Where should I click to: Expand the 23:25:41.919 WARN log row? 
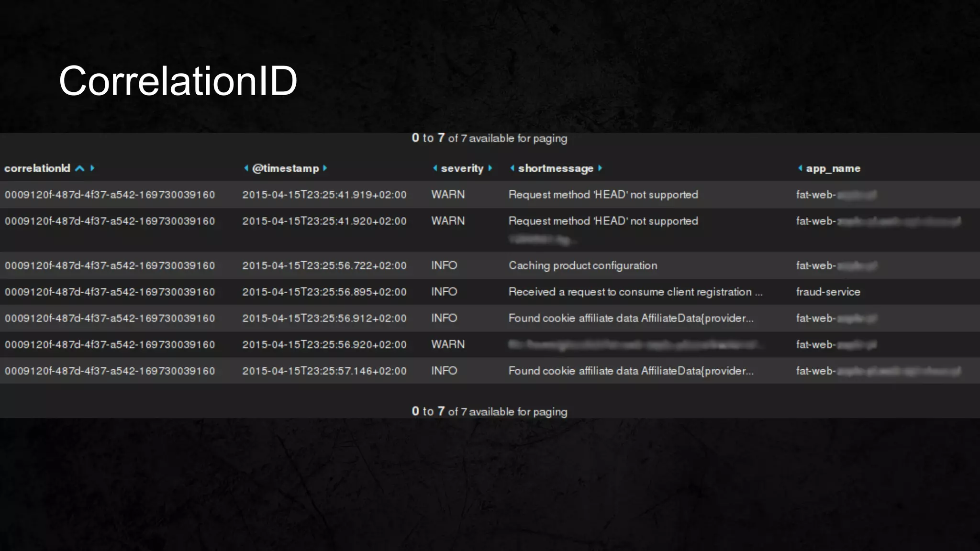(490, 195)
